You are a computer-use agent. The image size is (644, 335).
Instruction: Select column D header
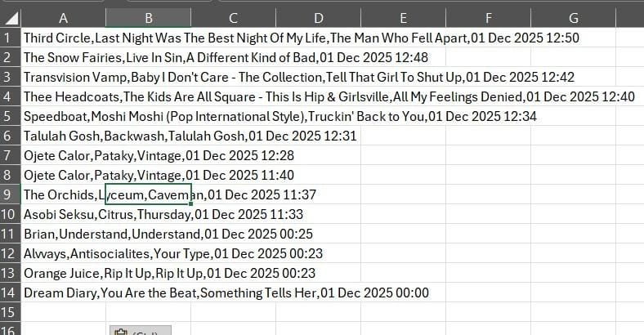318,17
